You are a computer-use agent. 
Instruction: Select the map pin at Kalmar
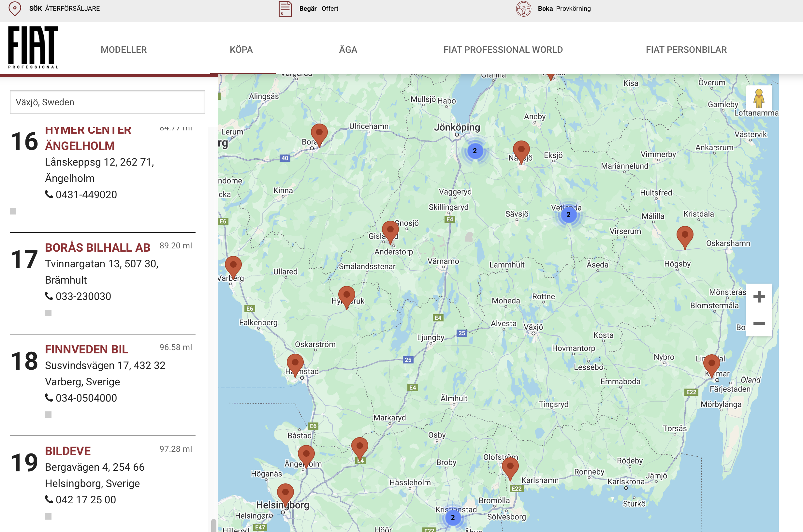[x=711, y=365]
